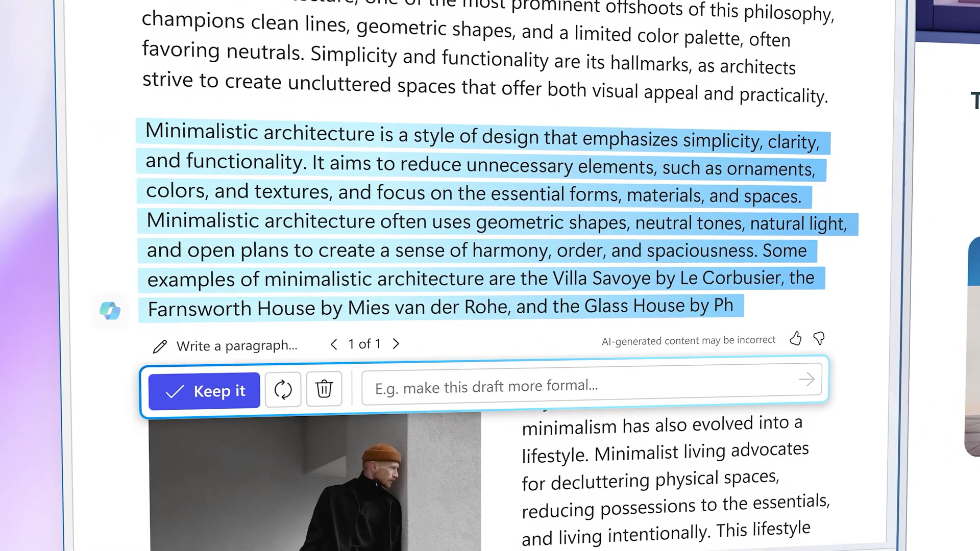
Task: Click the AI-generated content warning text
Action: 688,340
